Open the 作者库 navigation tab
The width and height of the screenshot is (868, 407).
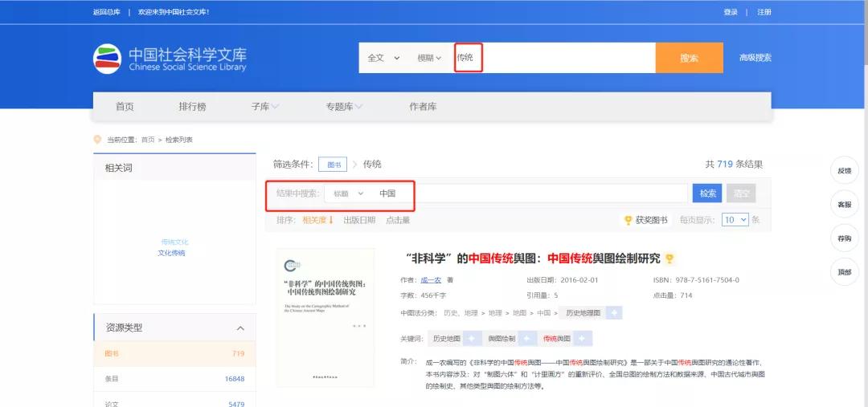[x=423, y=107]
